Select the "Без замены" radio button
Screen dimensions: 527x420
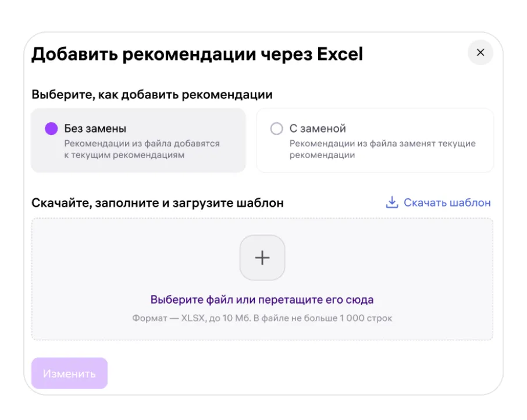click(51, 129)
